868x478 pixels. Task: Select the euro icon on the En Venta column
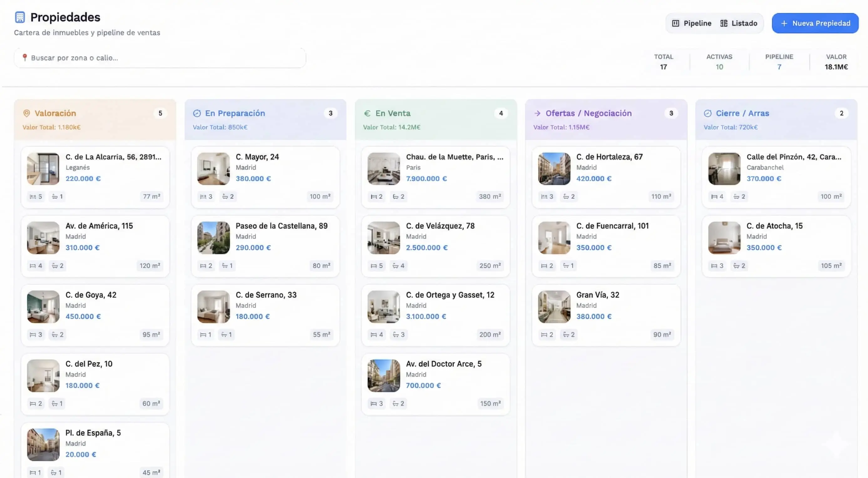367,113
